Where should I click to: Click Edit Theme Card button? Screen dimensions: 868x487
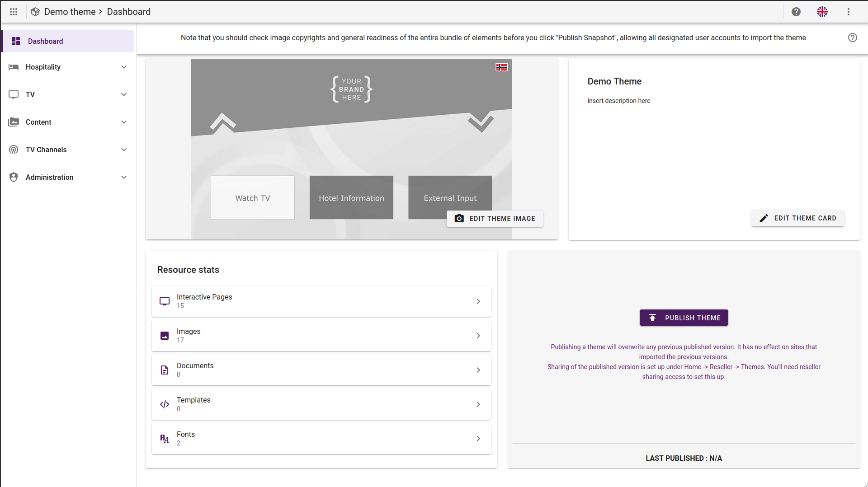pos(797,218)
